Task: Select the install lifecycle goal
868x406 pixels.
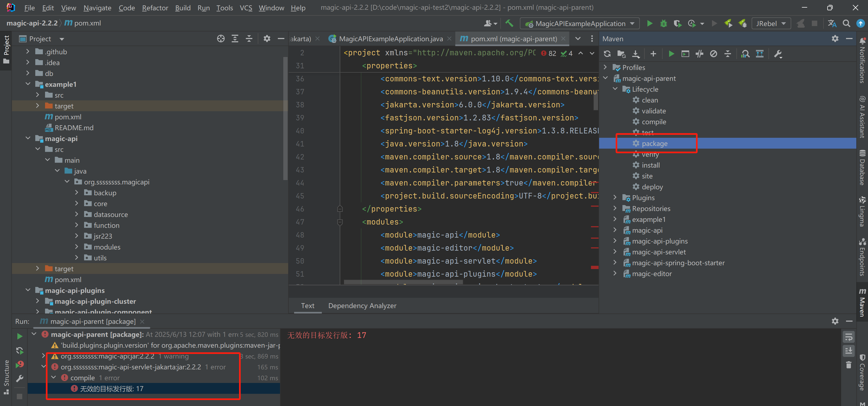Action: (650, 165)
